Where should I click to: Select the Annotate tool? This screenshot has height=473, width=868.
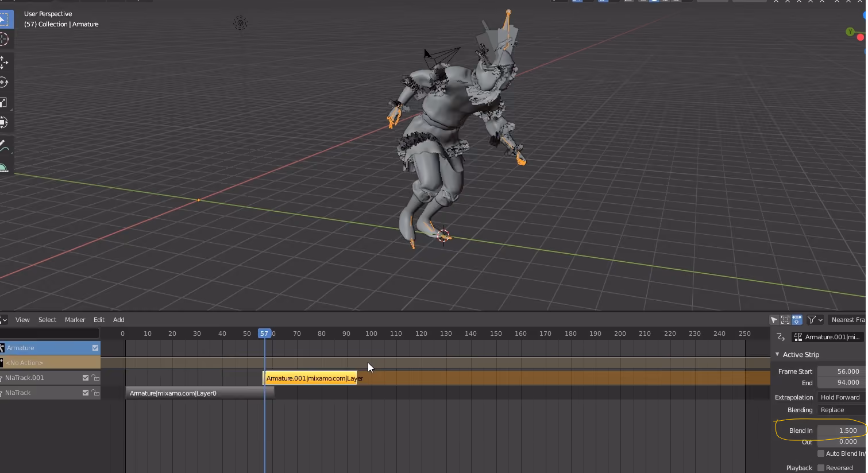3,145
